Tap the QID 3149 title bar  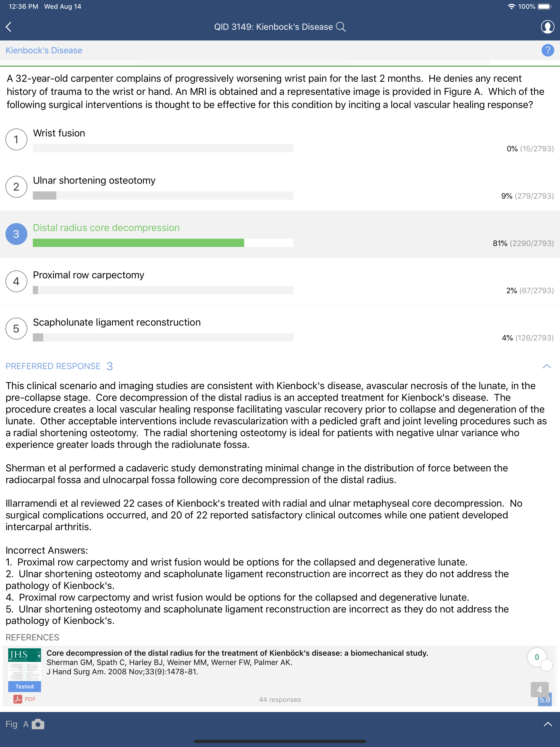tap(274, 27)
